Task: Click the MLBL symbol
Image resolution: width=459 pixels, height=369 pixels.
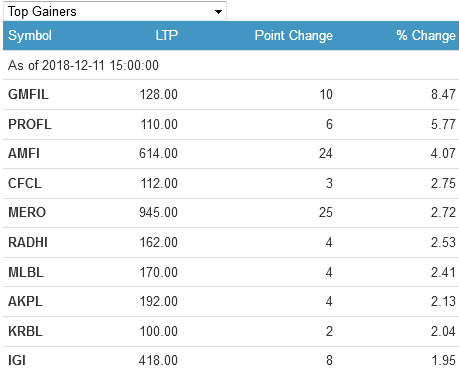Action: (26, 272)
